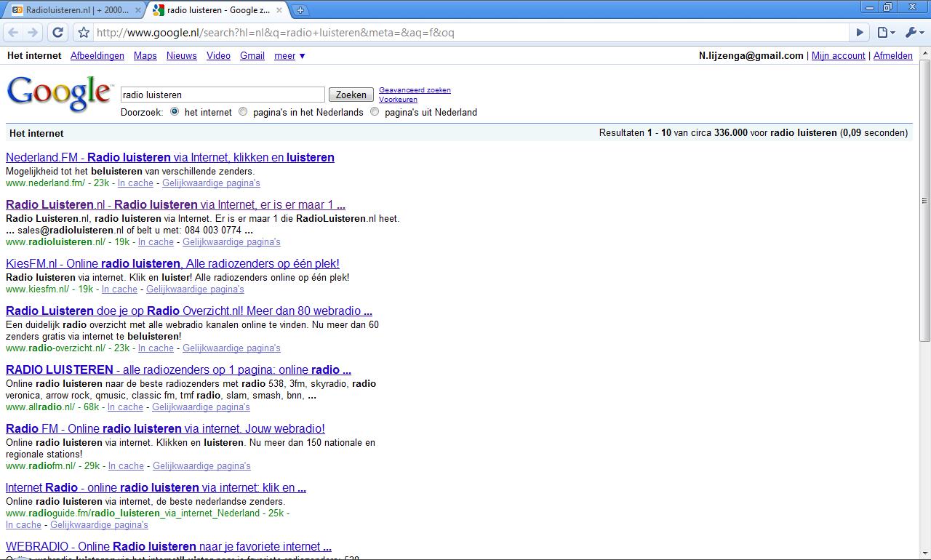
Task: Open 'In cache' for www.radiofm.nl
Action: tap(126, 466)
